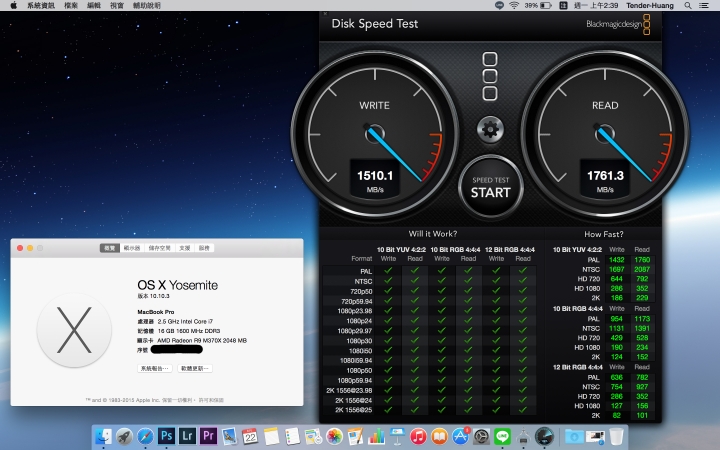This screenshot has height=450, width=720.
Task: Open Mail from the Dock
Action: click(229, 436)
